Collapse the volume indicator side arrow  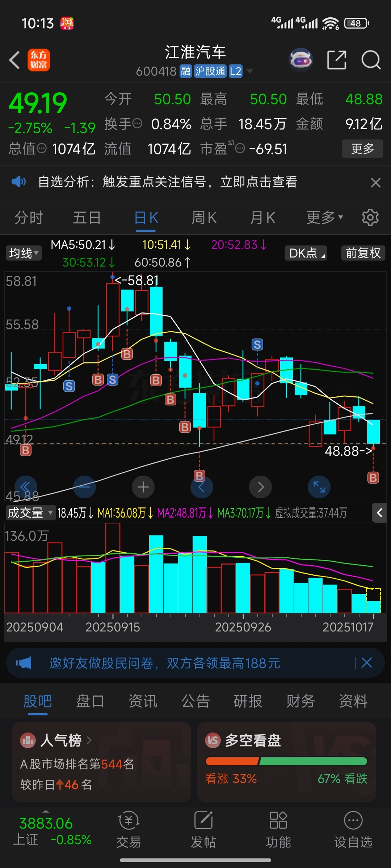[x=379, y=512]
